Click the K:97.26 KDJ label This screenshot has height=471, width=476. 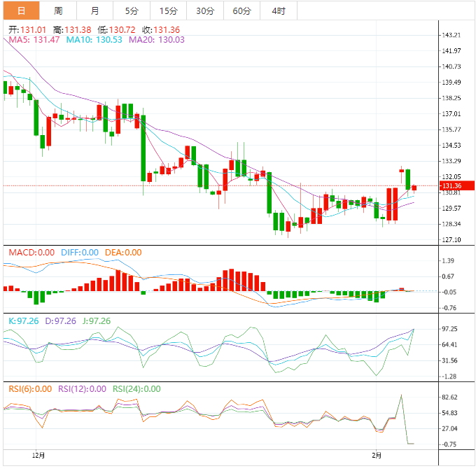click(24, 321)
